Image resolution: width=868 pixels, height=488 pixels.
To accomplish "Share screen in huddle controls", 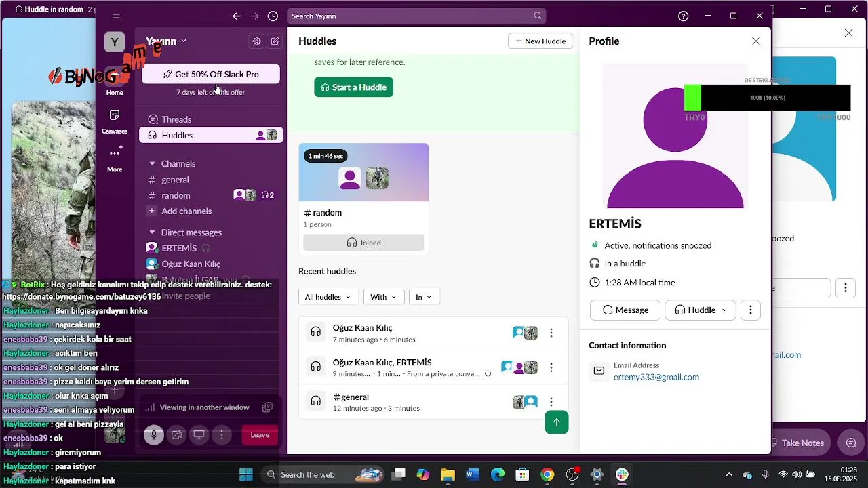I will [199, 435].
